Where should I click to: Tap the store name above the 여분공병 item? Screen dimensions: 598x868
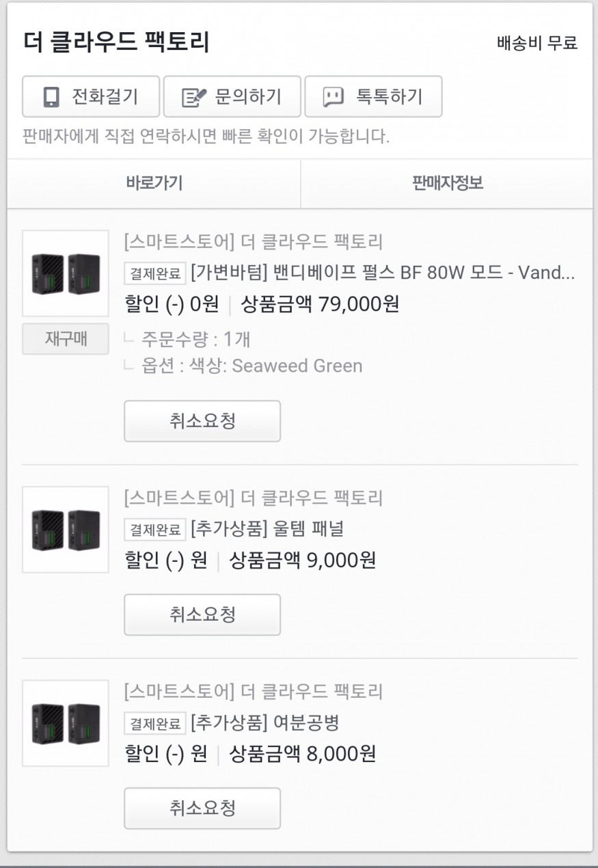(x=254, y=691)
